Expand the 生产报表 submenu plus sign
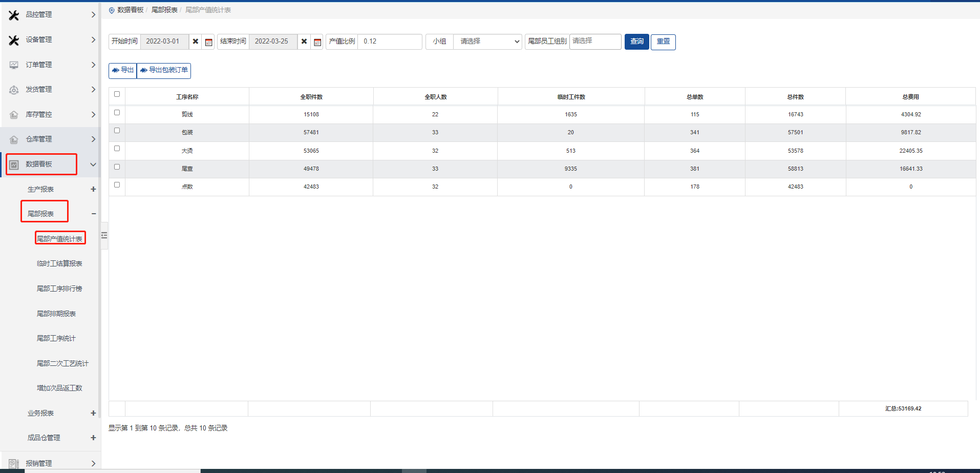Viewport: 980px width, 473px height. [93, 189]
